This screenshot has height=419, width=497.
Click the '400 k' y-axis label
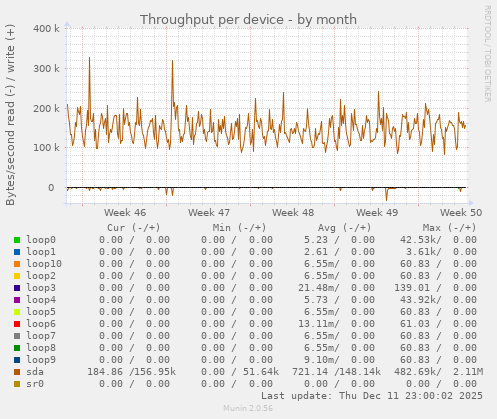[x=46, y=29]
